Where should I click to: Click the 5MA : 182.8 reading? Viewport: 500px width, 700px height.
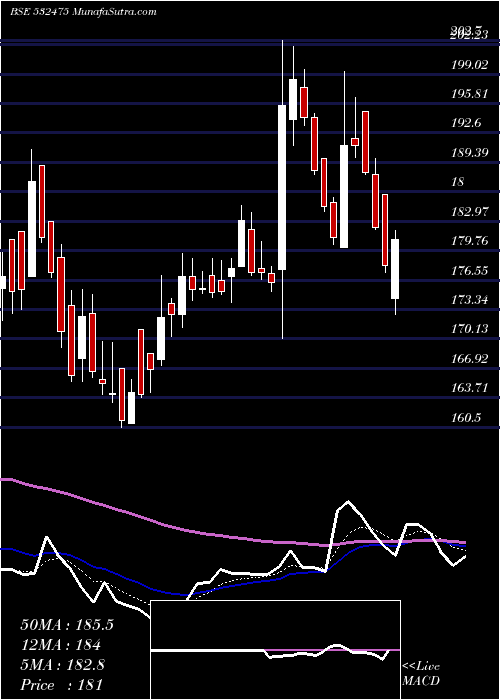click(62, 665)
